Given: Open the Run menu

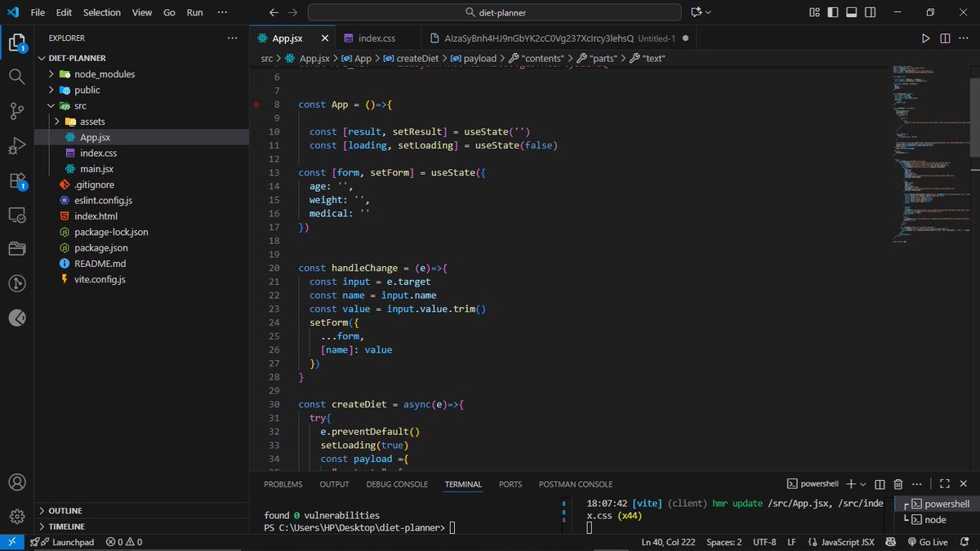Looking at the screenshot, I should click(194, 12).
